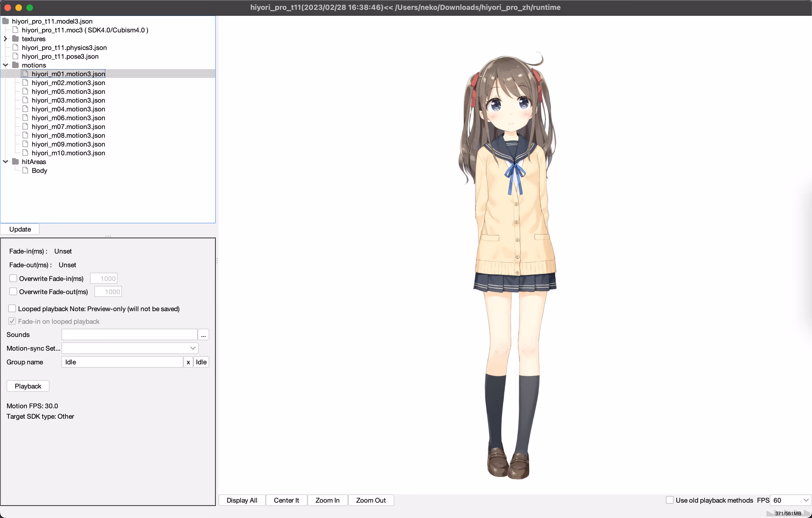The width and height of the screenshot is (812, 518).
Task: Check Use old playback methods
Action: click(670, 500)
